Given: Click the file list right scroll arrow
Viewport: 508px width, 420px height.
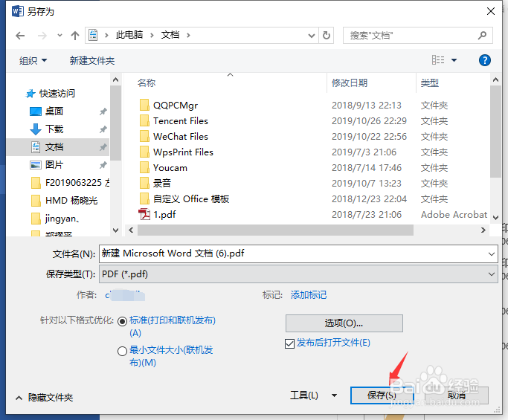Looking at the screenshot, I should 483,230.
